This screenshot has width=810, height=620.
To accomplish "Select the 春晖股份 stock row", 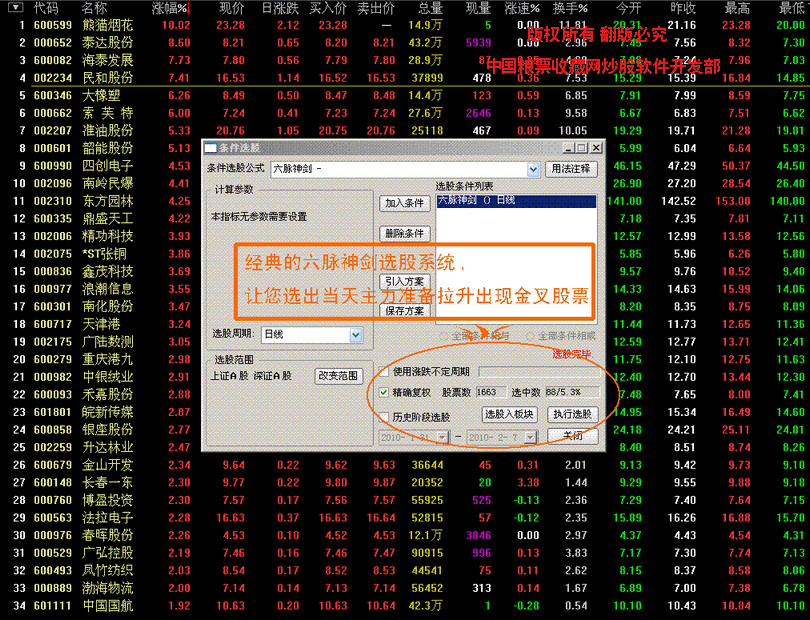I will (x=405, y=535).
